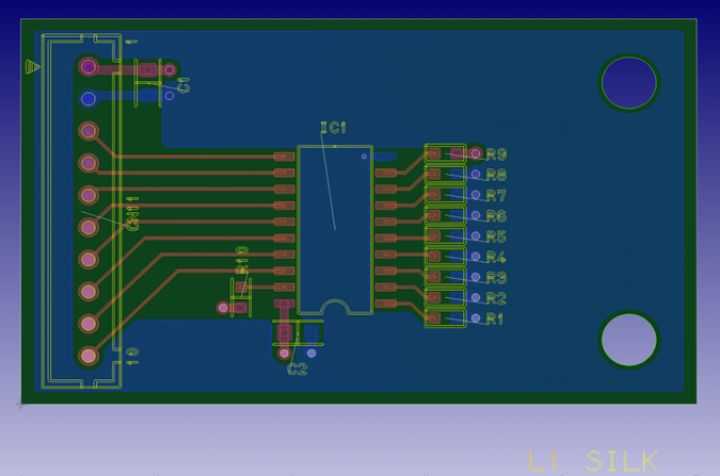Select the round pad left of R10

tap(223, 308)
